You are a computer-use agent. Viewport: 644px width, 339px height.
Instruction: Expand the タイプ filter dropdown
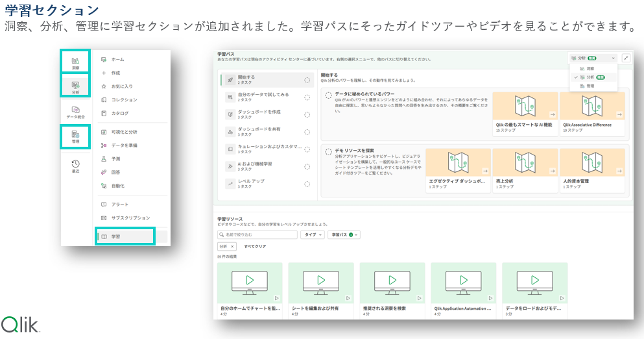point(313,235)
